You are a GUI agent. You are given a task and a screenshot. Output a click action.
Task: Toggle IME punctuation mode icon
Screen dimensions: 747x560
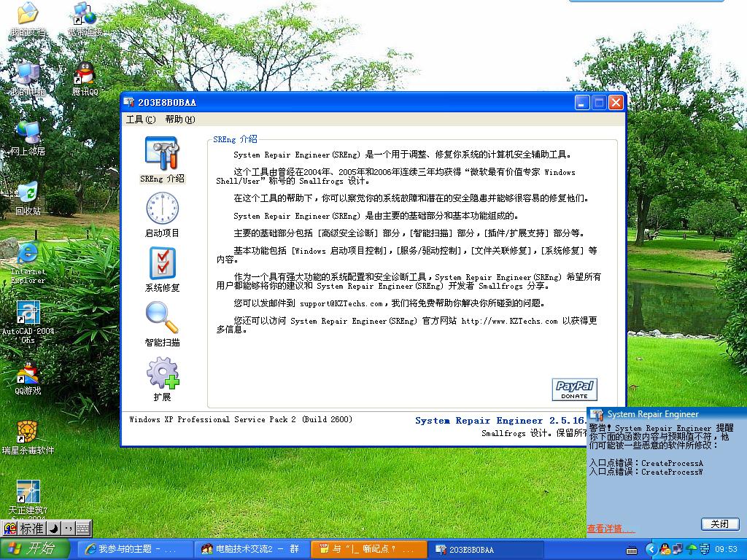pos(68,529)
